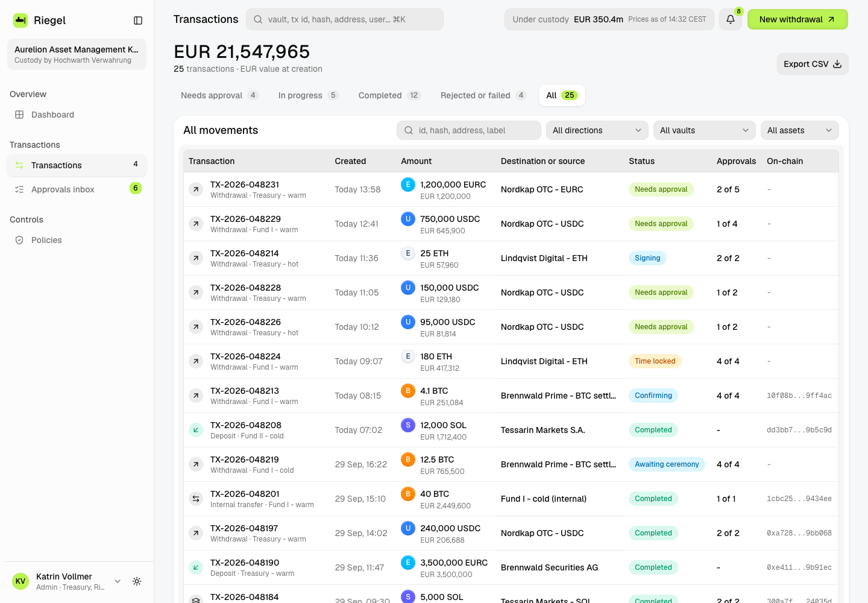Open Approvals inbox in the sidebar
The width and height of the screenshot is (868, 603).
[x=77, y=189]
